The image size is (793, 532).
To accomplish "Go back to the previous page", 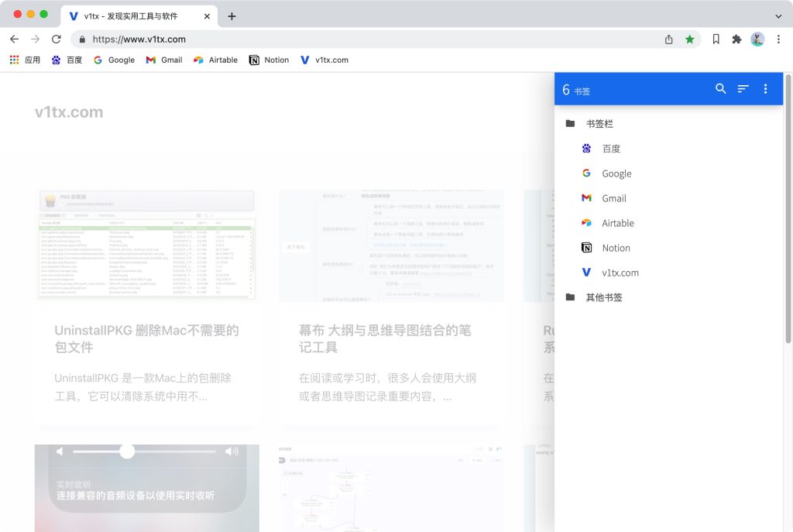I will click(x=14, y=39).
